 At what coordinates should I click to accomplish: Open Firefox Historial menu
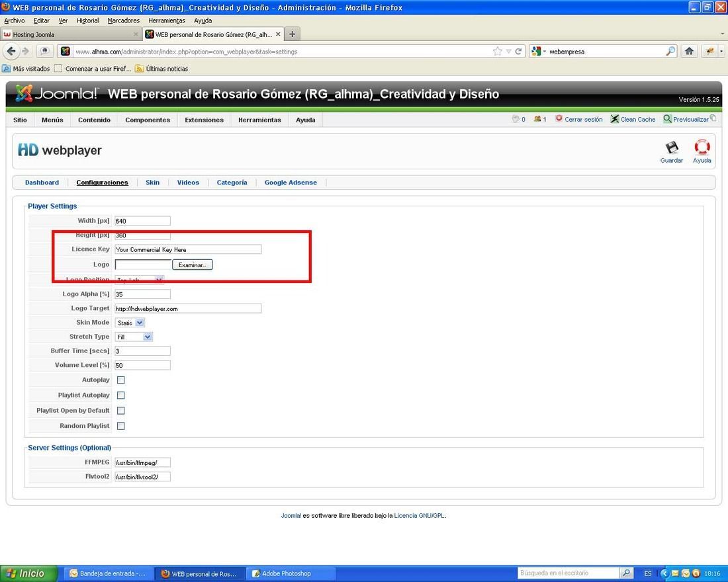pyautogui.click(x=88, y=21)
